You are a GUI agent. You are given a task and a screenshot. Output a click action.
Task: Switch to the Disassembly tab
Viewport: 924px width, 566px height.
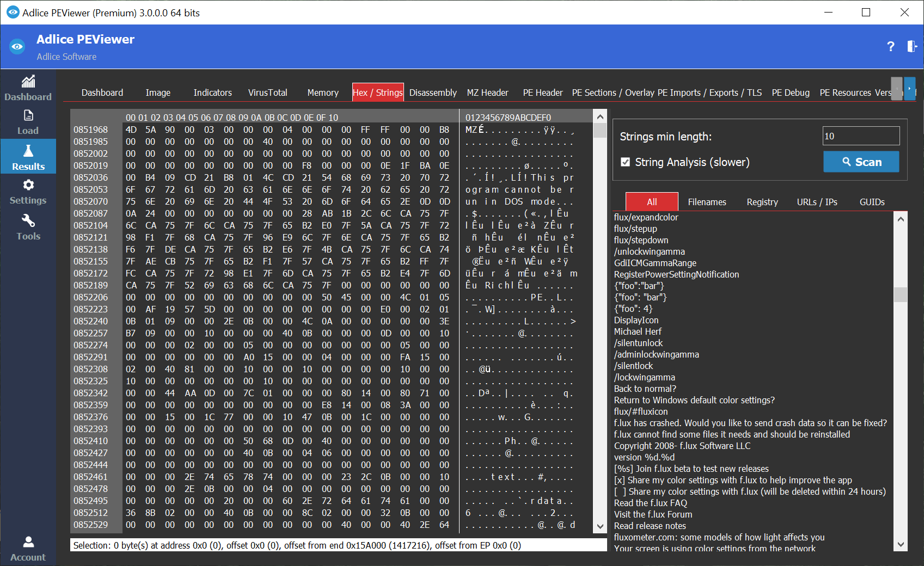(x=432, y=93)
